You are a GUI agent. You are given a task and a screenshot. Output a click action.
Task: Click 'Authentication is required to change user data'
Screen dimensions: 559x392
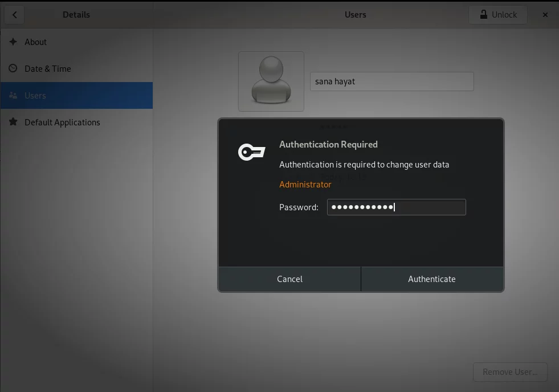tap(364, 165)
